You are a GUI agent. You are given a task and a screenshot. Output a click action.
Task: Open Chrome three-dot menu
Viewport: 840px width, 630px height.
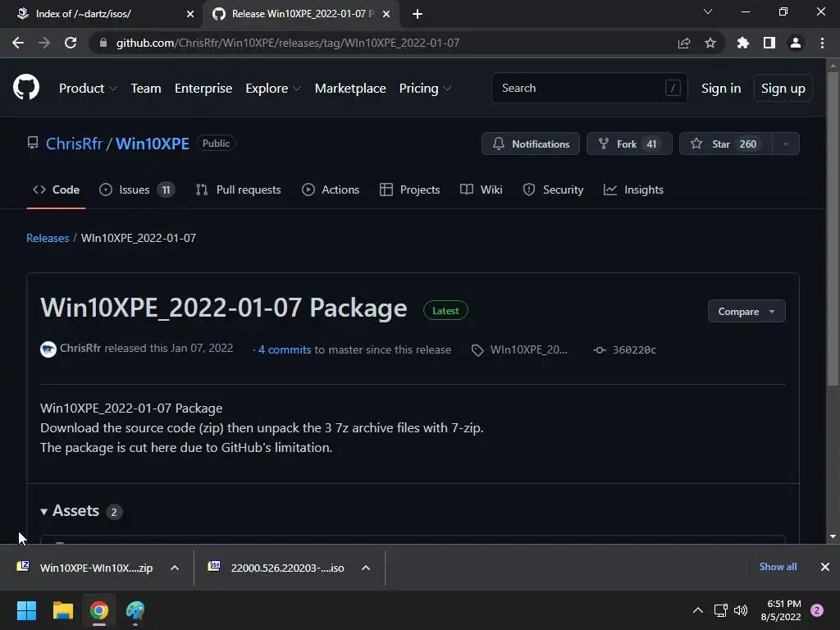(822, 43)
